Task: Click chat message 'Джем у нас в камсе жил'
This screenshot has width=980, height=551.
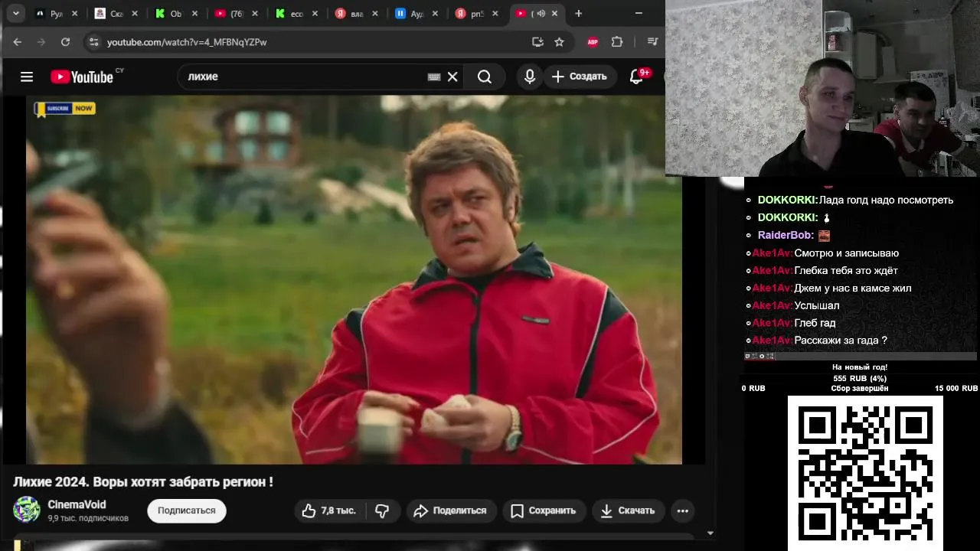Action: (853, 289)
